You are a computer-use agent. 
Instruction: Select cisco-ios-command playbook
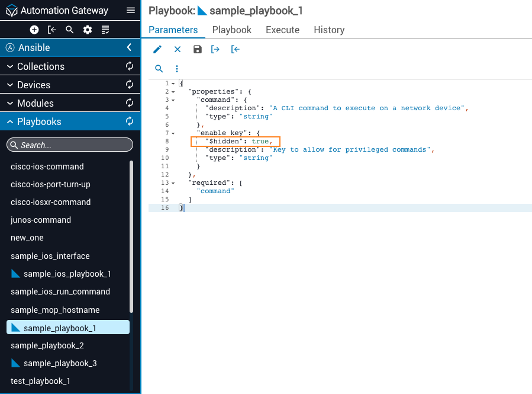[47, 166]
